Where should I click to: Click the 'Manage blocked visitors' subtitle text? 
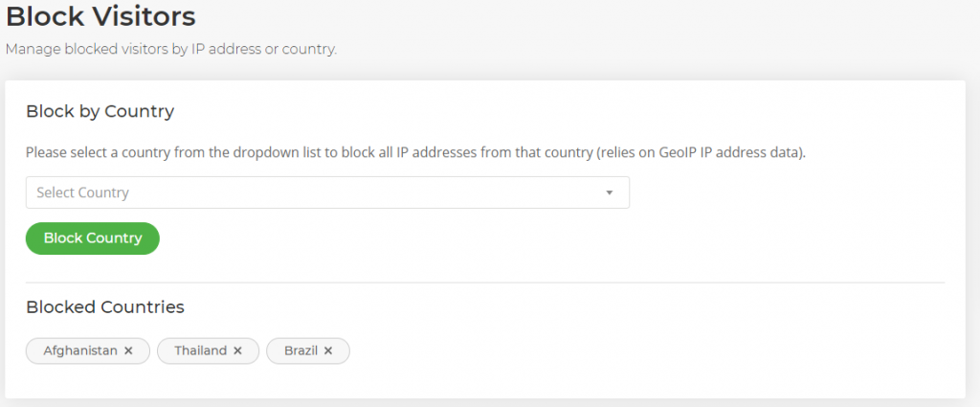(x=171, y=50)
